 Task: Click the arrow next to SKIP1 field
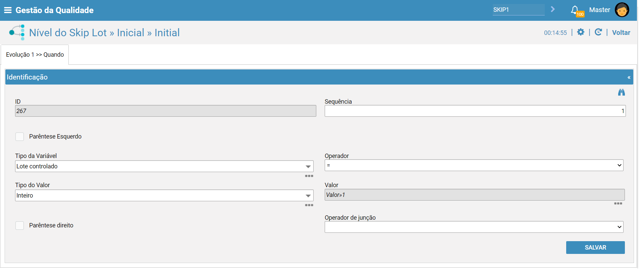coord(553,9)
